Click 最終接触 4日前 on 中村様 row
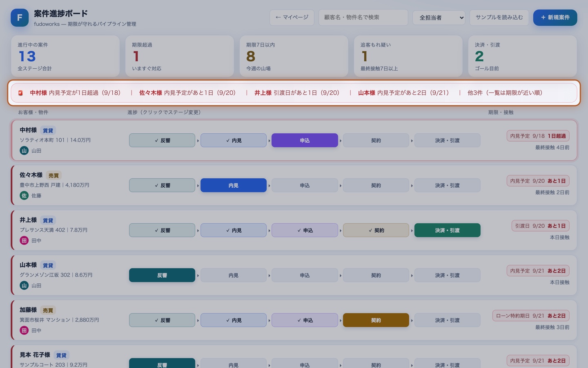This screenshot has width=588, height=368. (552, 147)
